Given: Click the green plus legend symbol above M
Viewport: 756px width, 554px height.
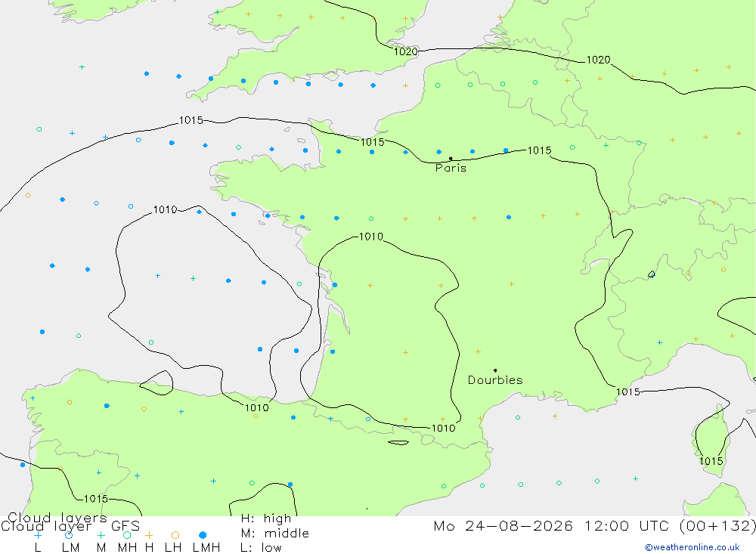Looking at the screenshot, I should click(101, 535).
